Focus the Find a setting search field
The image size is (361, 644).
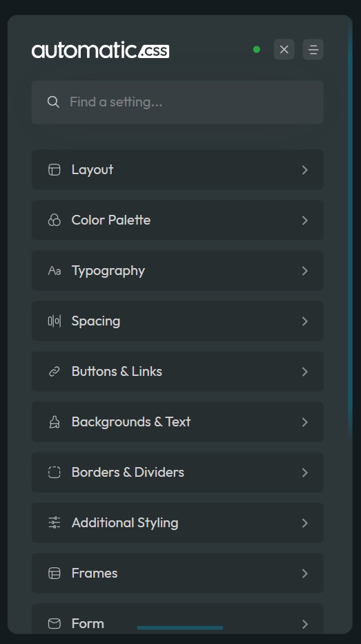click(177, 102)
